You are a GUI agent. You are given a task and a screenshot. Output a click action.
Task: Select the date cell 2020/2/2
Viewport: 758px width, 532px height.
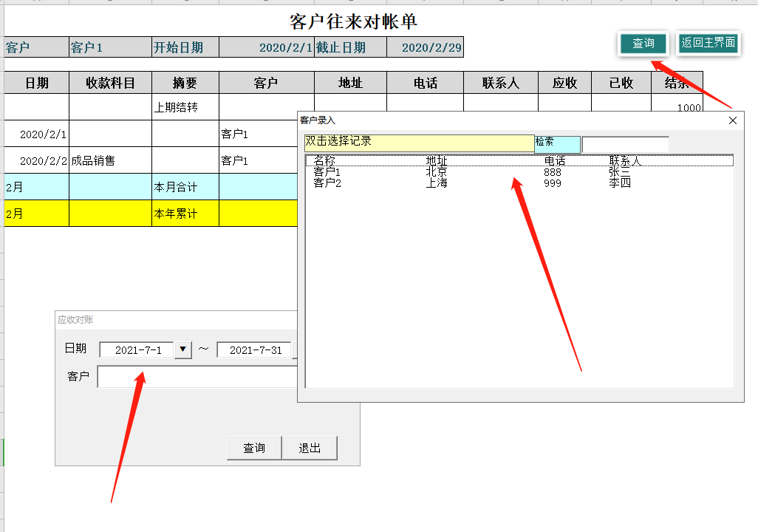coord(37,160)
